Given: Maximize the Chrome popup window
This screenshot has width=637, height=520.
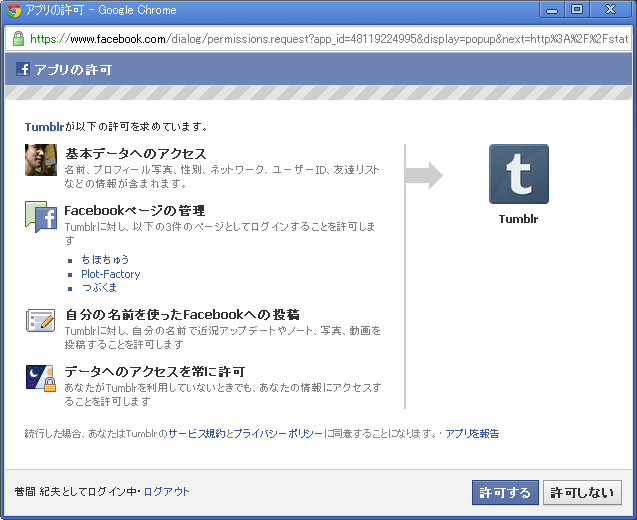Looking at the screenshot, I should pos(577,10).
